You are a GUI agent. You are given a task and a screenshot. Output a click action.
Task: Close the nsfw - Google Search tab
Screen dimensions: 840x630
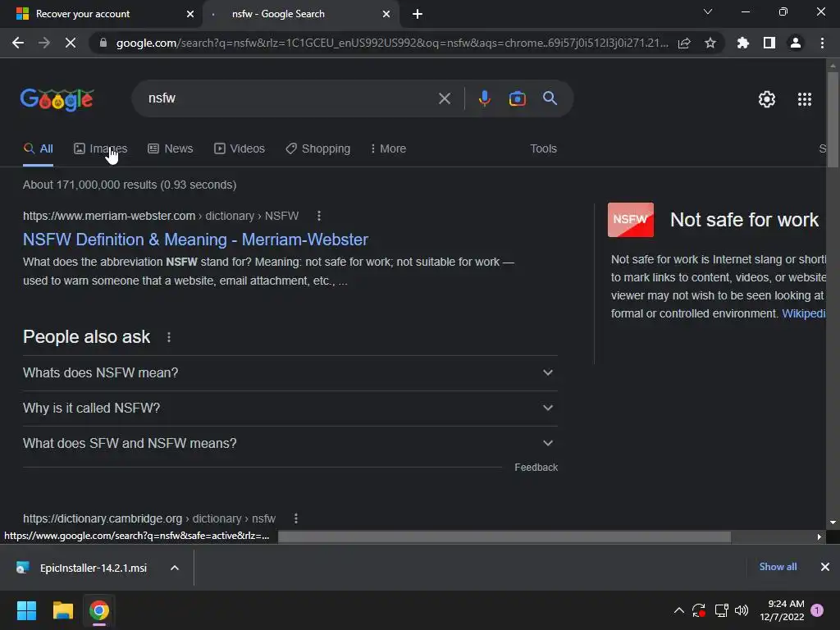click(386, 14)
